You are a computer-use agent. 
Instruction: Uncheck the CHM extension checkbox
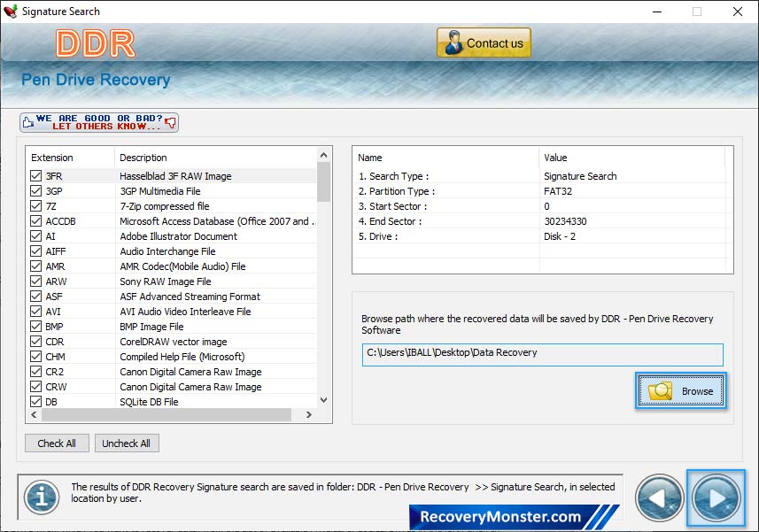click(x=35, y=357)
